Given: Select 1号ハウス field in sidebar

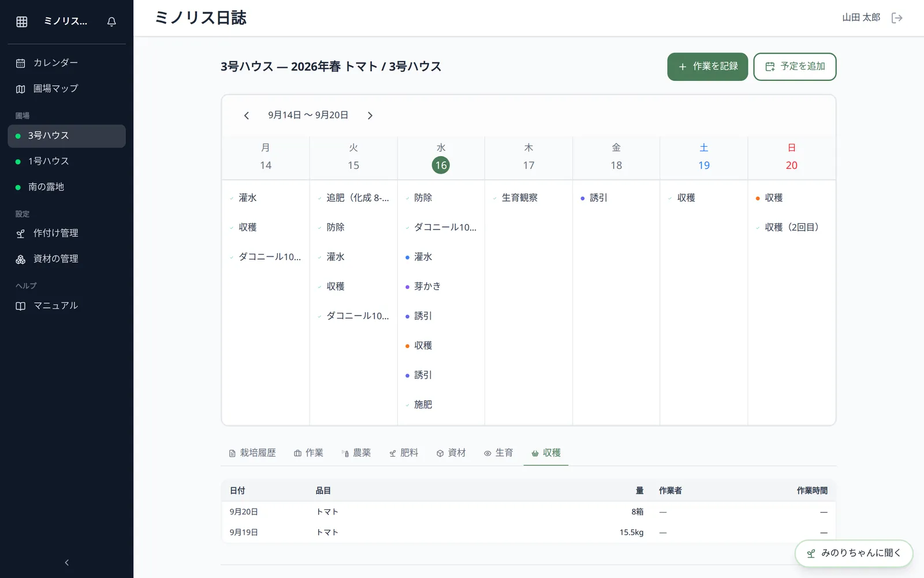Looking at the screenshot, I should pos(66,161).
